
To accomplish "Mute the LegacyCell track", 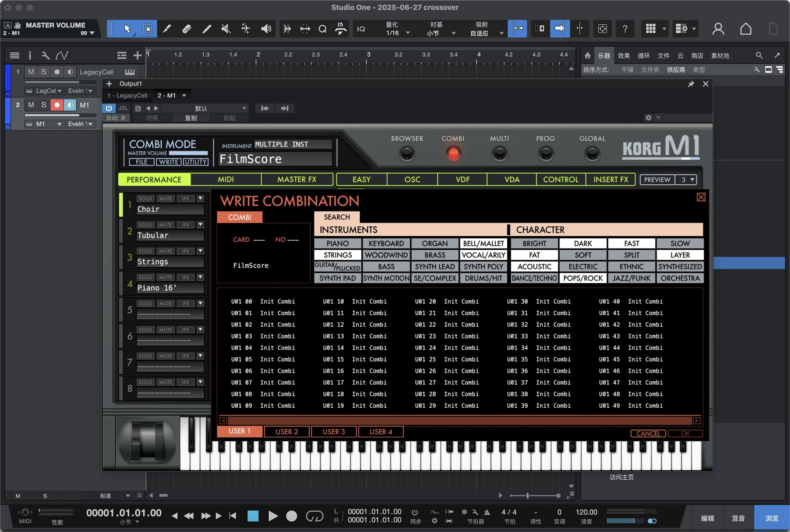I will 31,72.
